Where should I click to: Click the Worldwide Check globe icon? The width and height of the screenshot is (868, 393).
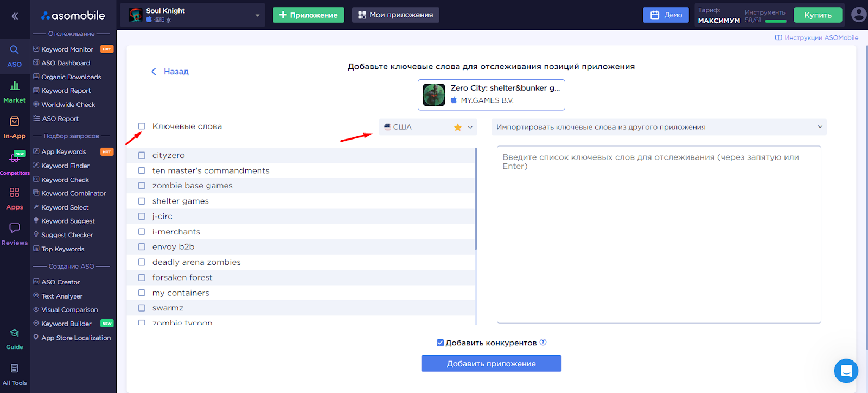point(36,104)
